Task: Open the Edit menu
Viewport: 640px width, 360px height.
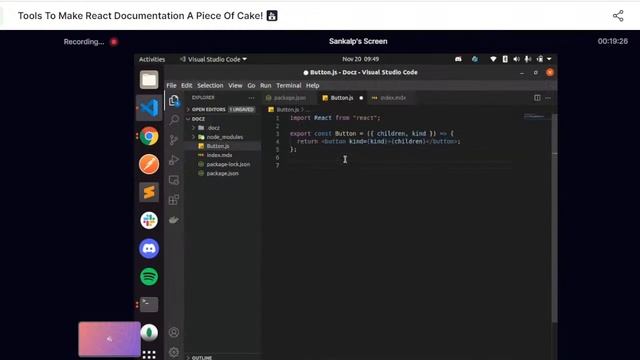Action: (187, 86)
